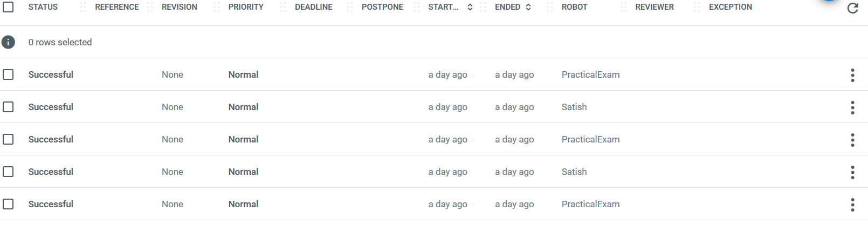Click the refresh icon above the table
The width and height of the screenshot is (868, 231).
click(x=852, y=8)
